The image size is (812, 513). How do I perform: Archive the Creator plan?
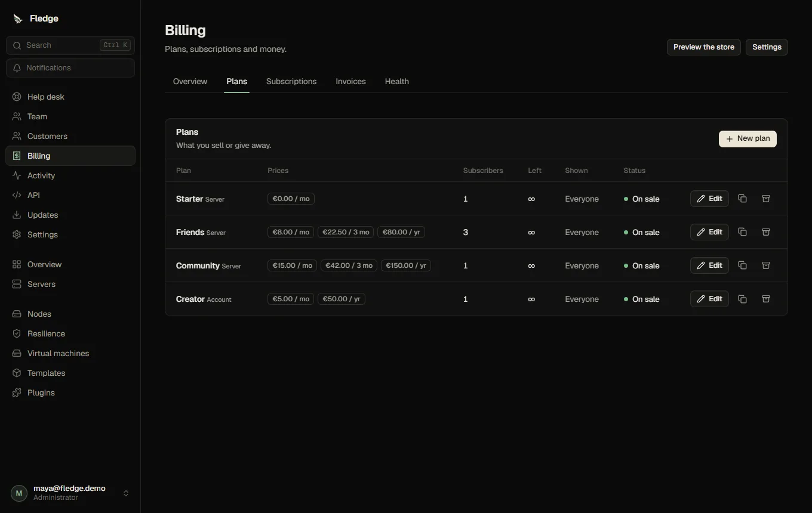pyautogui.click(x=766, y=299)
